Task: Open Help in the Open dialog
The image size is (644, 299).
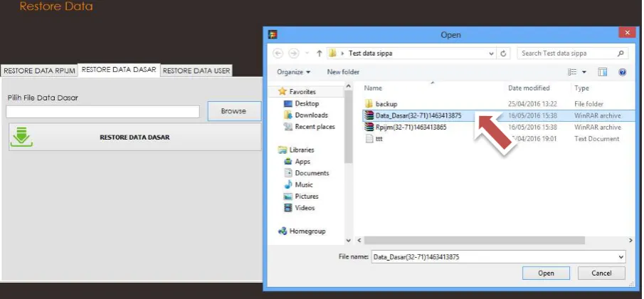Action: pyautogui.click(x=622, y=73)
